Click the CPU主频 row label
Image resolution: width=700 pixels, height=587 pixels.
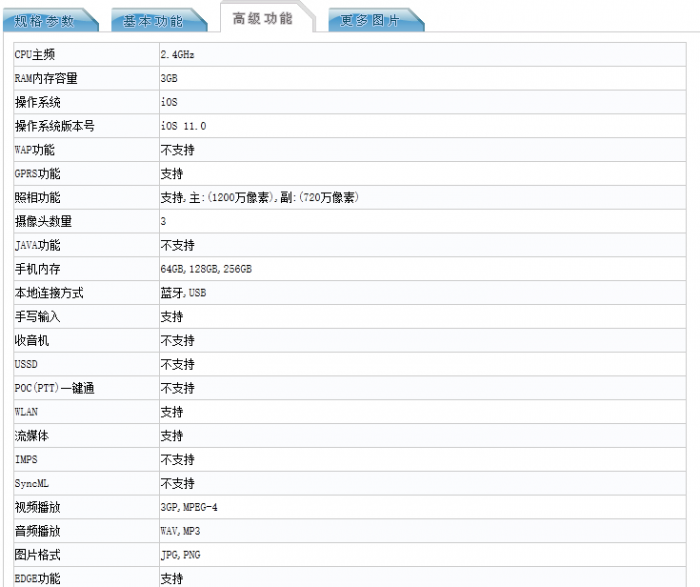click(35, 54)
